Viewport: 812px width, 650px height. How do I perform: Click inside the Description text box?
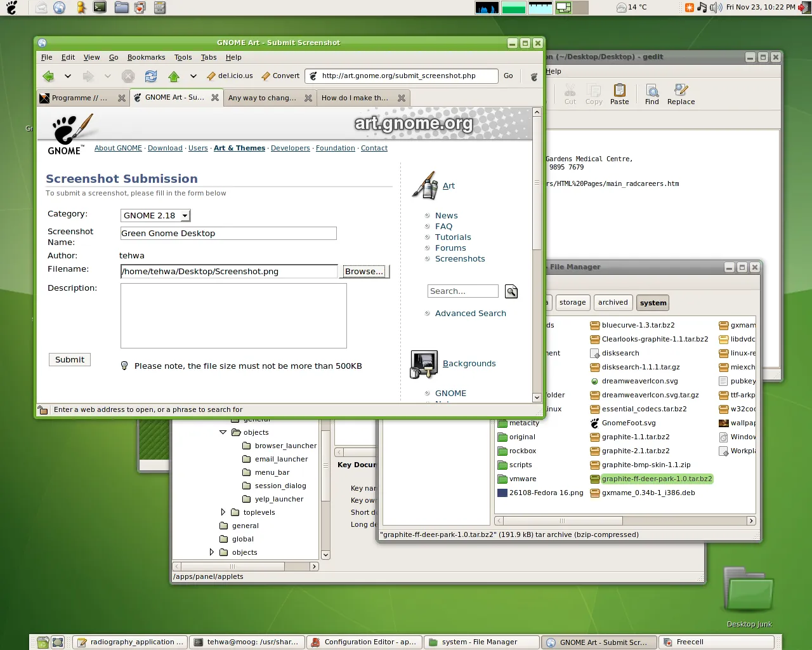pos(233,315)
